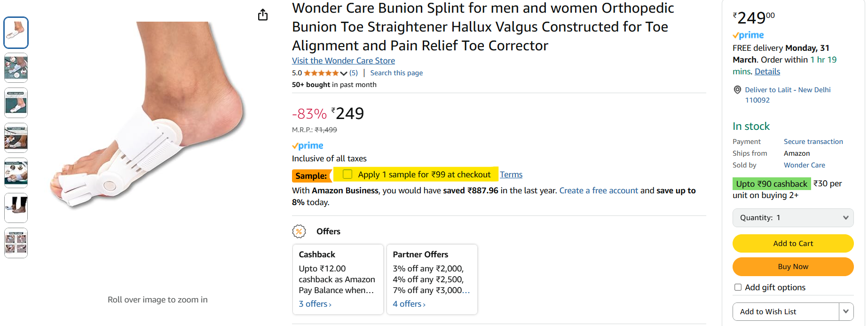868x326 pixels.
Task: Open the Quantity dropdown
Action: pyautogui.click(x=793, y=218)
